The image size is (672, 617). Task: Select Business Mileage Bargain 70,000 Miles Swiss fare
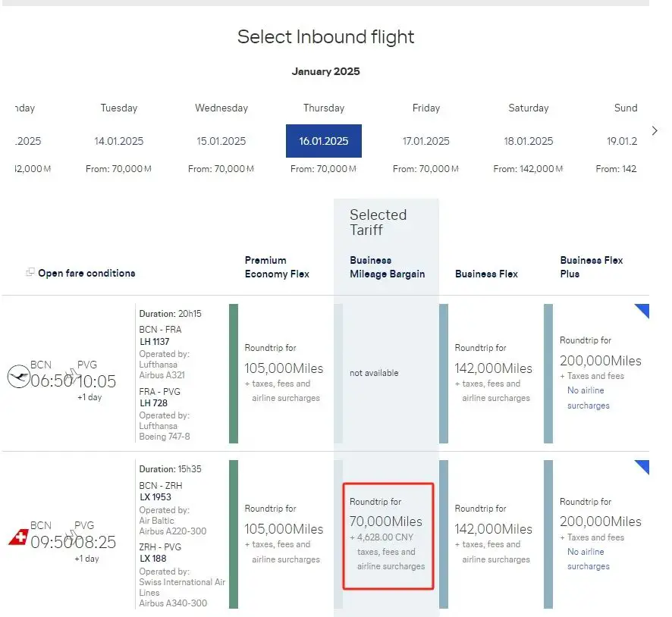click(x=388, y=536)
